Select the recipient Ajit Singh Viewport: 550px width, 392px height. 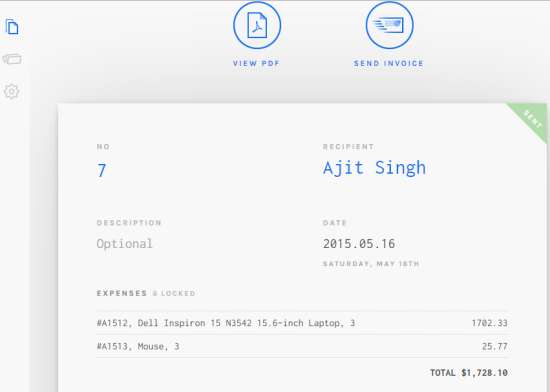(375, 168)
